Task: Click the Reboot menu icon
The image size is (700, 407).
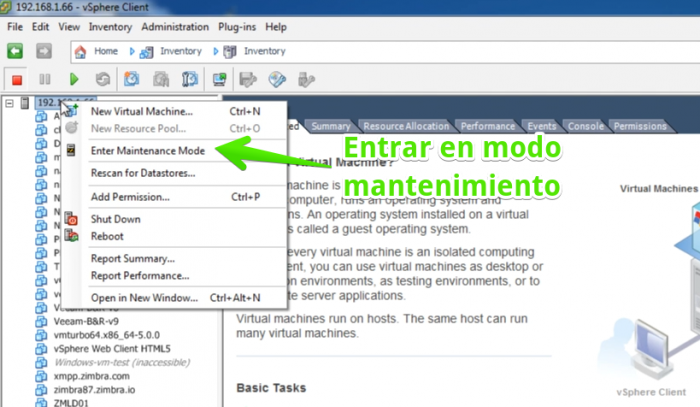Action: click(x=71, y=236)
